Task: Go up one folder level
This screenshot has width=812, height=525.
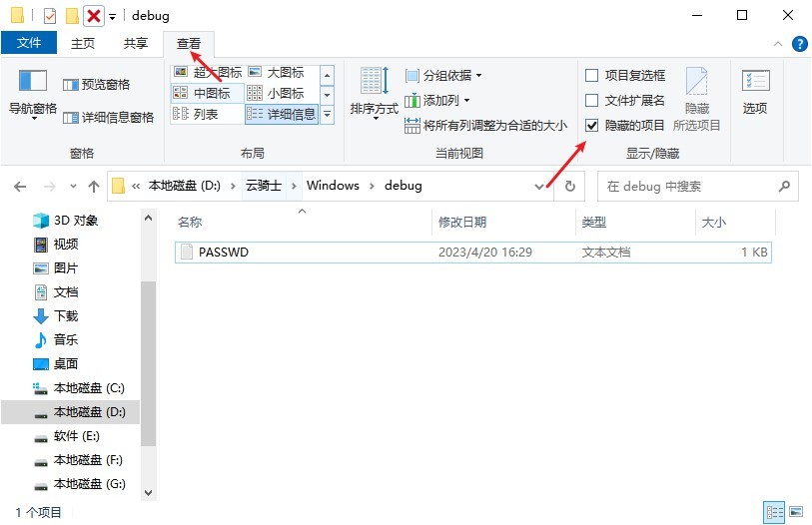Action: (94, 187)
